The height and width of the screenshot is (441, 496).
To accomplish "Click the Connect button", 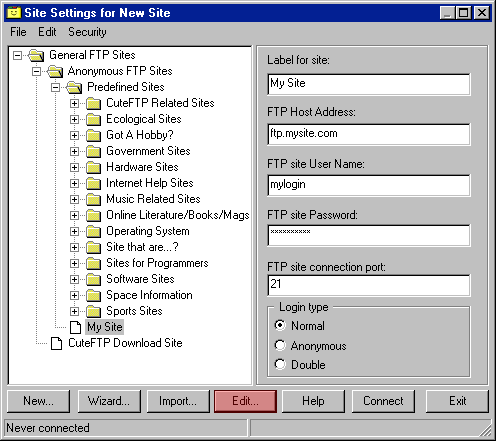I will point(383,401).
